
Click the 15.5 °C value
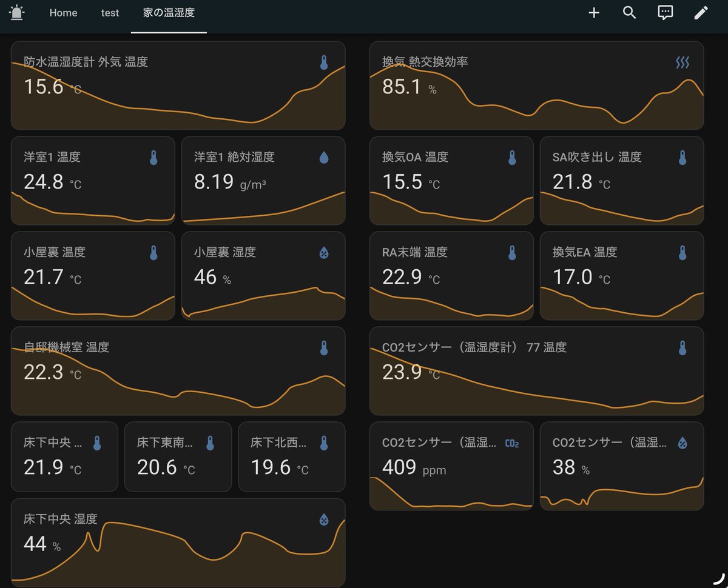coord(411,182)
